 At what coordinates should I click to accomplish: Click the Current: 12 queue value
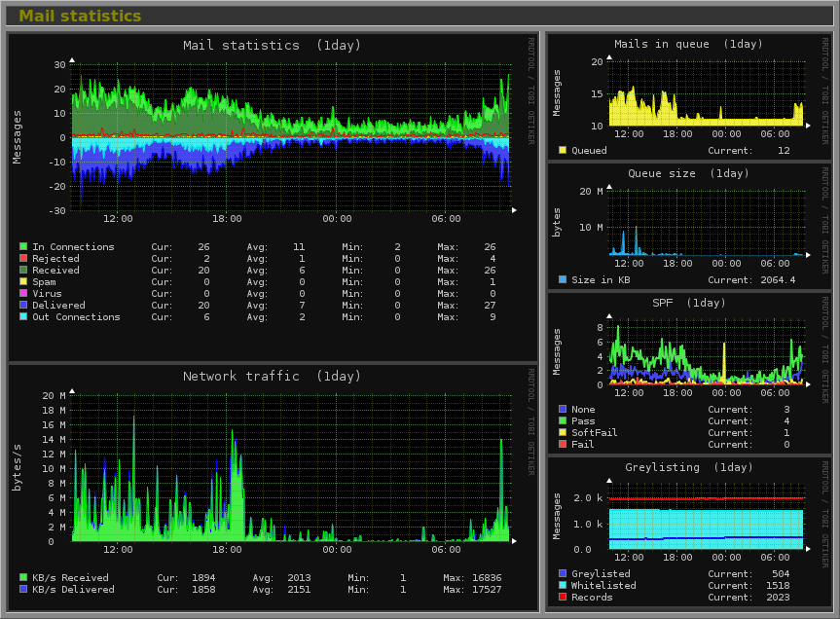click(774, 150)
